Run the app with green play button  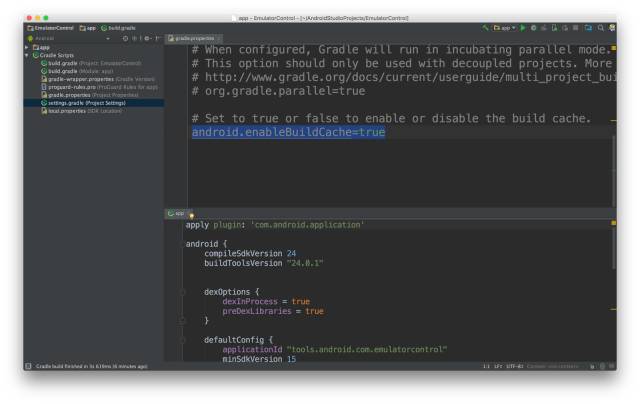(x=523, y=28)
